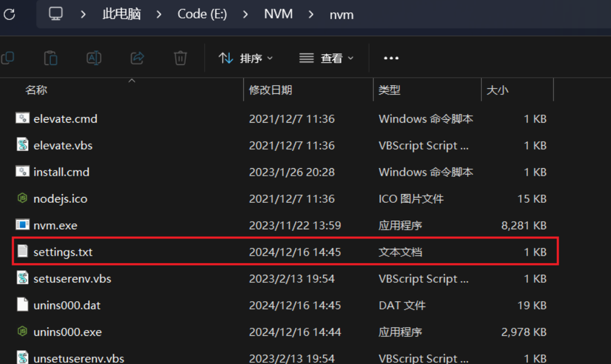Refresh the current folder
Screen dimensions: 611x364
[x=9, y=14]
